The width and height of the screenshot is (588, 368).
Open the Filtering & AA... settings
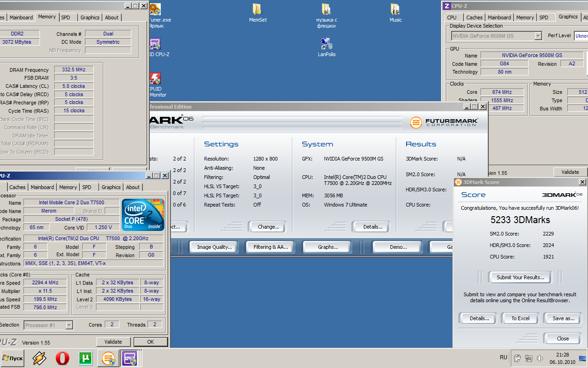click(271, 247)
